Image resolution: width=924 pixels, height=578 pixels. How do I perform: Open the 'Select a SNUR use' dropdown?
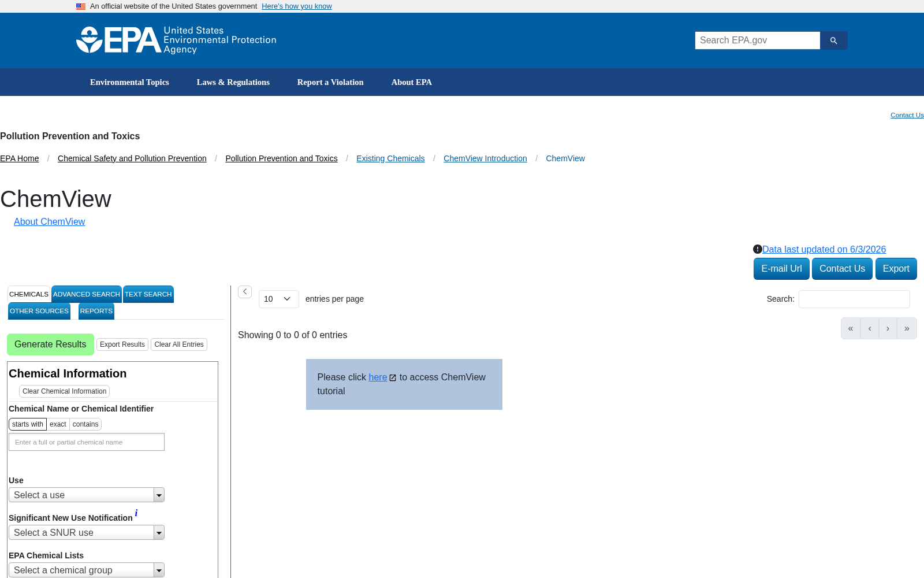click(87, 532)
